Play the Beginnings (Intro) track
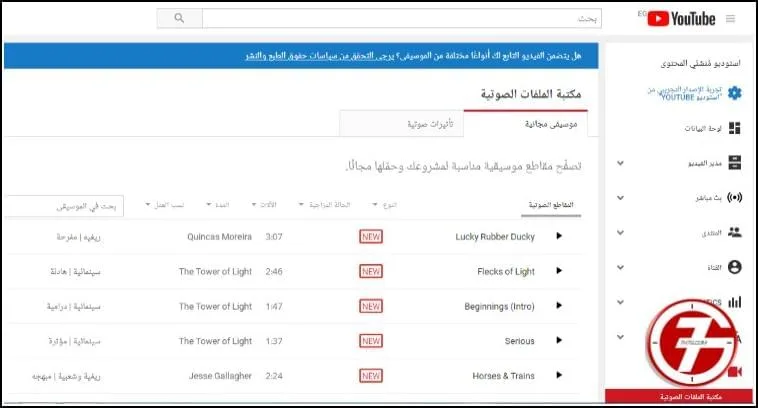The width and height of the screenshot is (758, 408). point(559,306)
